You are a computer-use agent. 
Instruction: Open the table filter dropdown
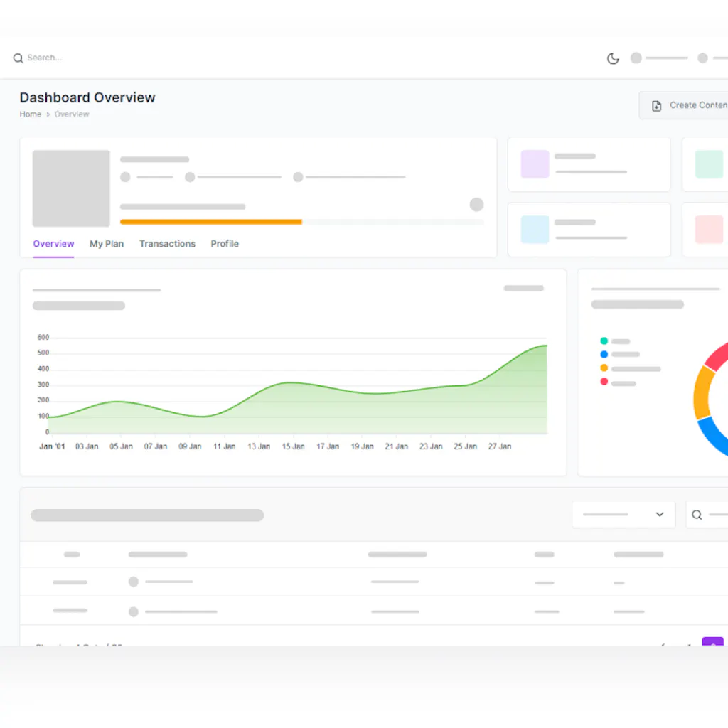[623, 515]
